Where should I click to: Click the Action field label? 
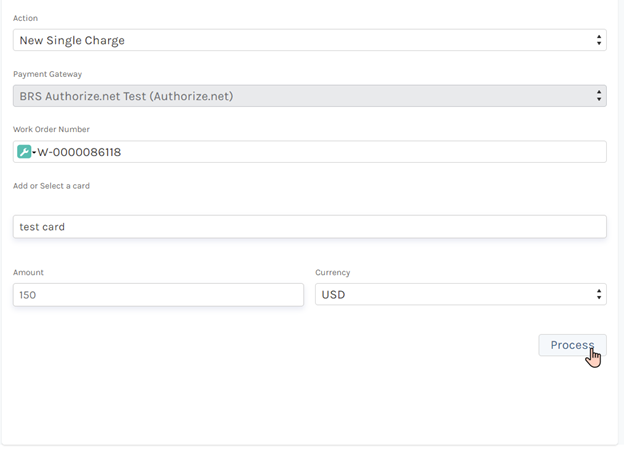pyautogui.click(x=26, y=18)
